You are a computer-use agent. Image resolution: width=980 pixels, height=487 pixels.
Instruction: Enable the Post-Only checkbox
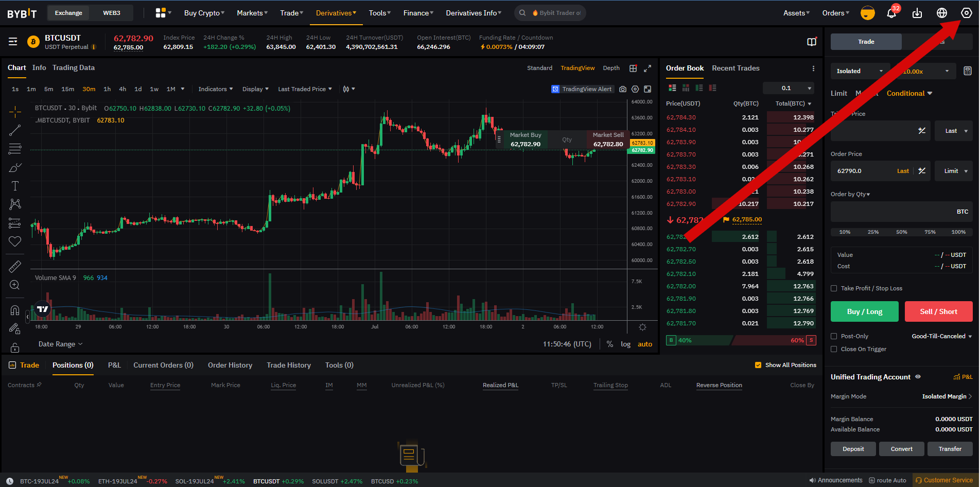click(x=834, y=336)
